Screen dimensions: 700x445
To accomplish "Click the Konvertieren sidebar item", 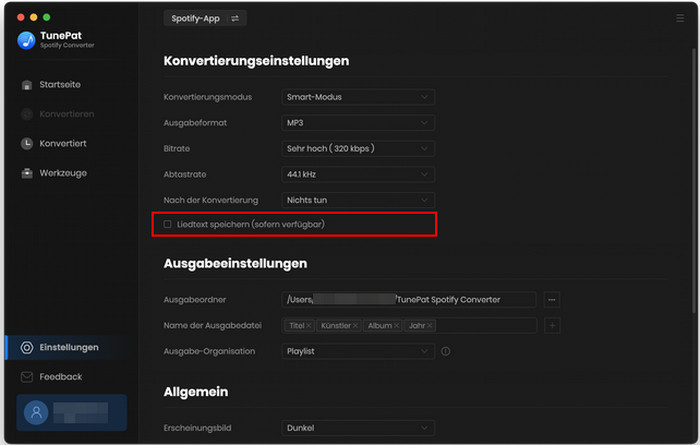I will (x=67, y=114).
